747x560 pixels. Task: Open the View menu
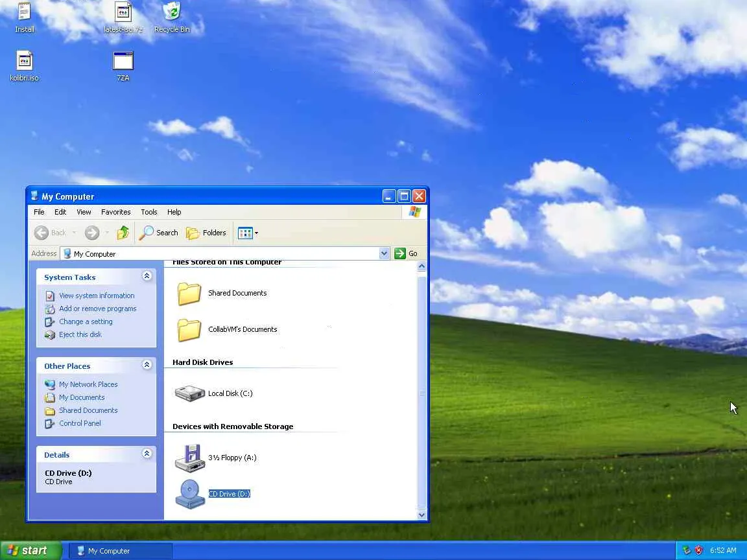point(84,212)
